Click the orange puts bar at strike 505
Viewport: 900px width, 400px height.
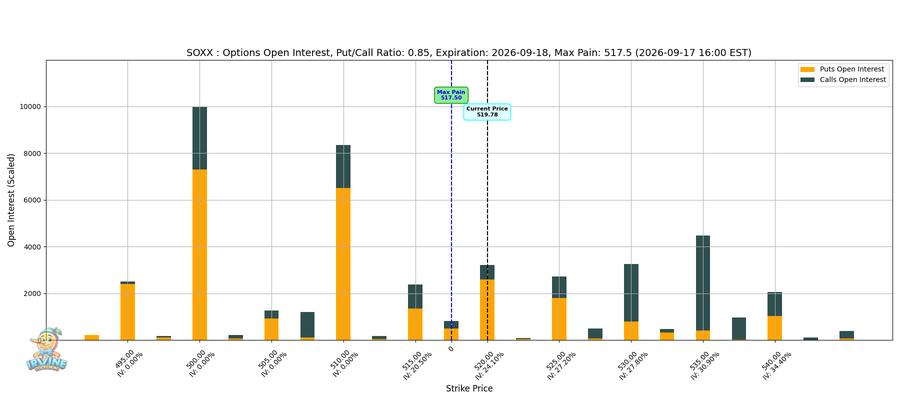pyautogui.click(x=271, y=329)
